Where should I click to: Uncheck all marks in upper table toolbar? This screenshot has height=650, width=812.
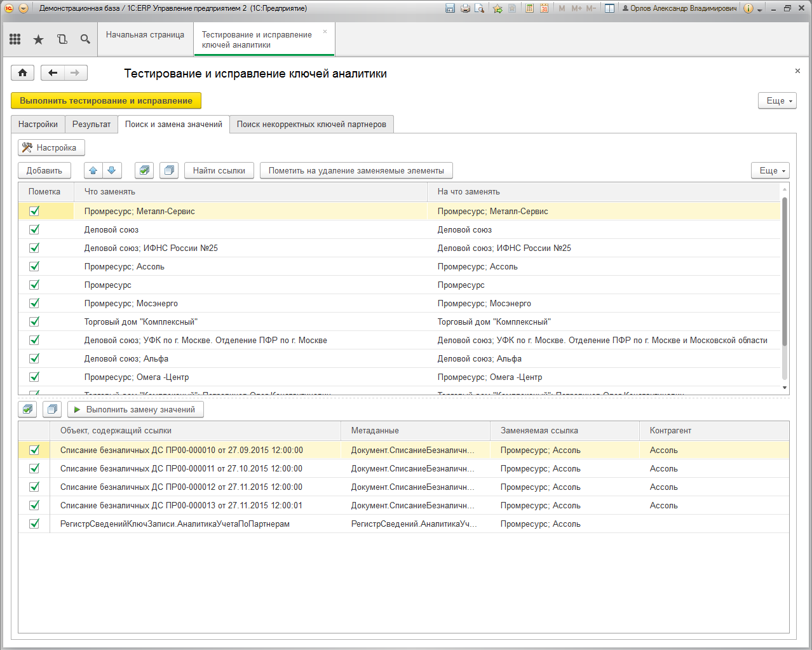[x=169, y=170]
